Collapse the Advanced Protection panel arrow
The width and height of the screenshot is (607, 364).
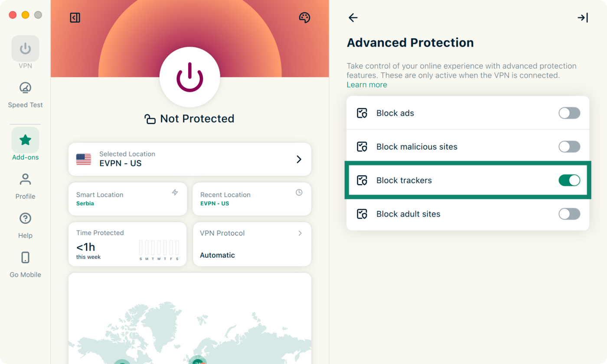pyautogui.click(x=583, y=18)
